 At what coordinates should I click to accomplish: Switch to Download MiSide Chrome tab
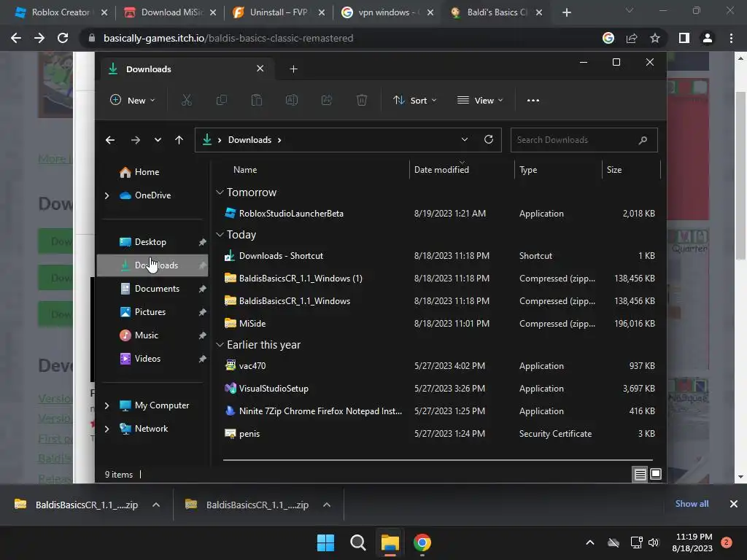pyautogui.click(x=170, y=12)
